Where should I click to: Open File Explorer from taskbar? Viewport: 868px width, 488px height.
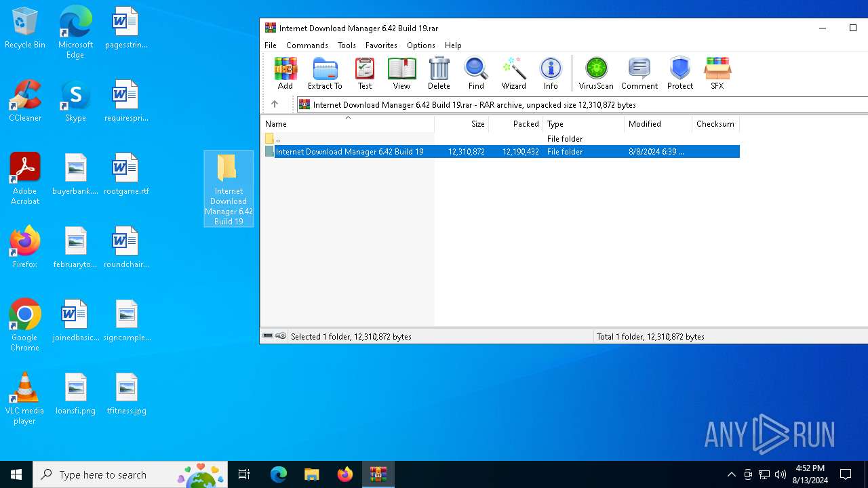[x=311, y=474]
